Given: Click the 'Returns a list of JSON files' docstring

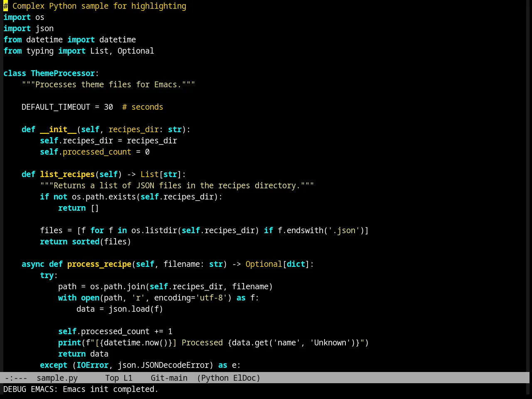Looking at the screenshot, I should [x=177, y=185].
